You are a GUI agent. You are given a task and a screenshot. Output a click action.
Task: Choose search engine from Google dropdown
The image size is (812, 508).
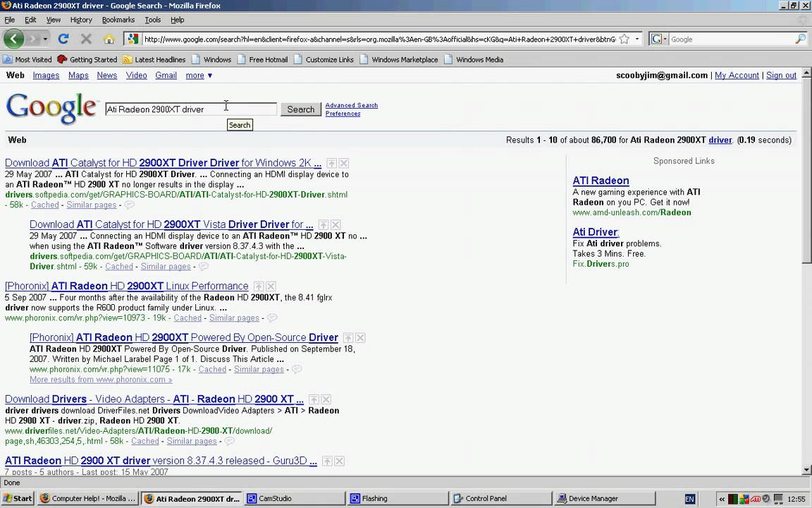click(x=659, y=39)
